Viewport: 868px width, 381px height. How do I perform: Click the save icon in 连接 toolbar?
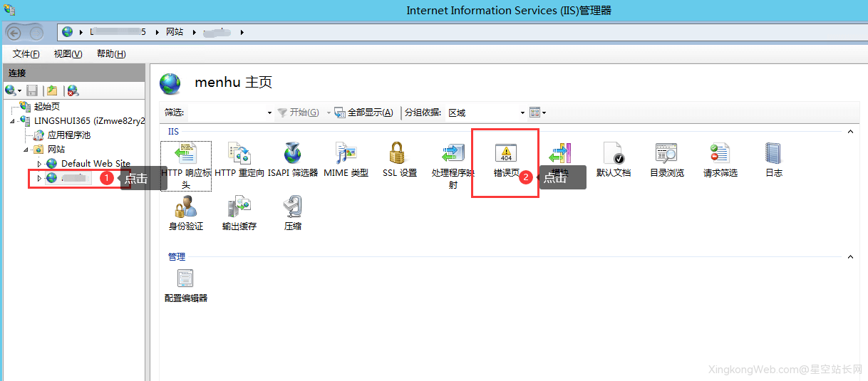(x=32, y=90)
